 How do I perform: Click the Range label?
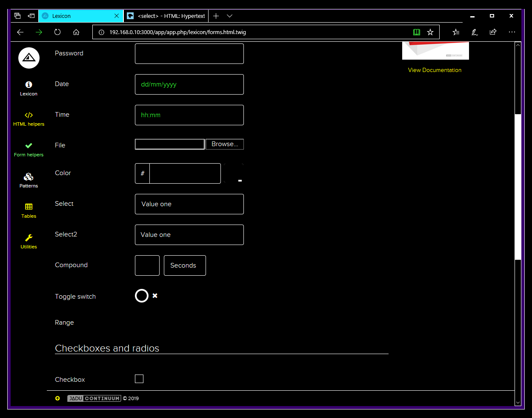64,323
